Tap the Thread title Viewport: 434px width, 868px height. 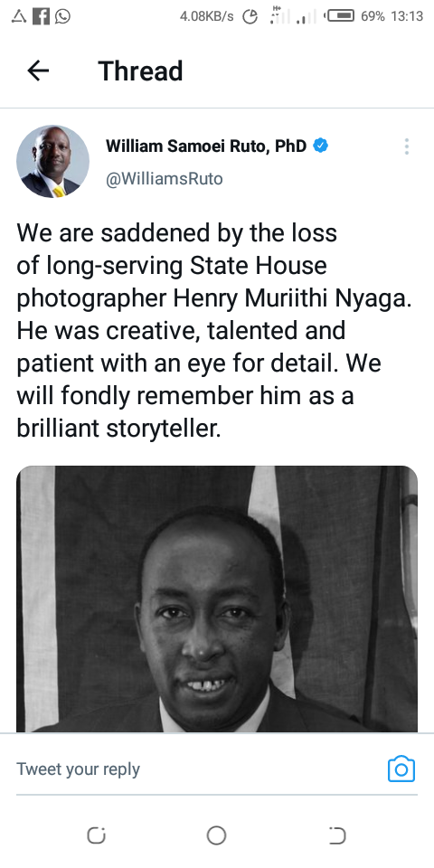point(140,71)
